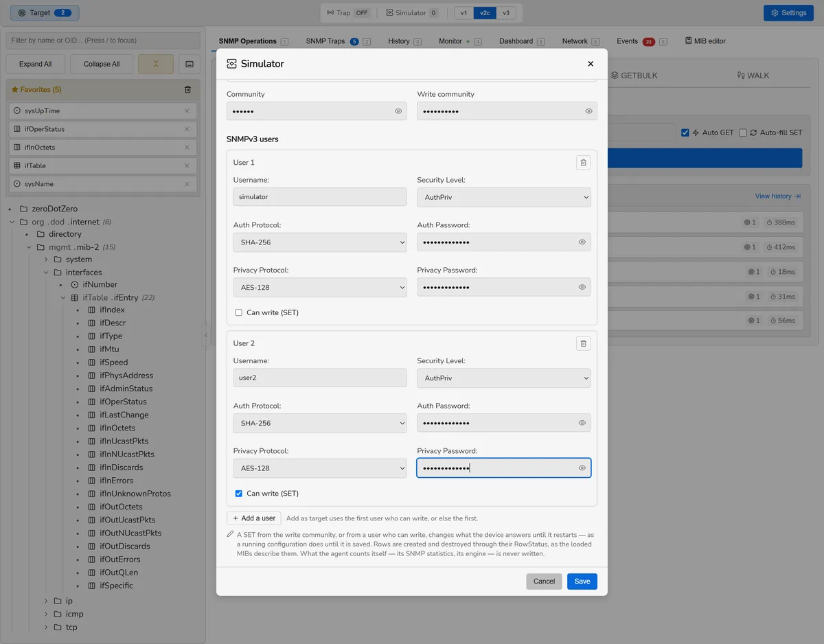Clear all favorites with the trash icon
824x644 pixels.
click(188, 89)
